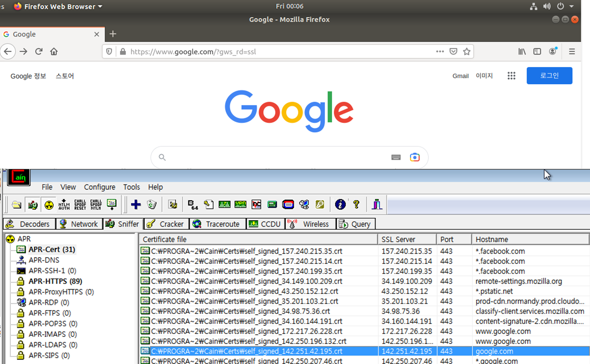The height and width of the screenshot is (364, 590).
Task: Switch to the Wireless tab
Action: pos(311,224)
